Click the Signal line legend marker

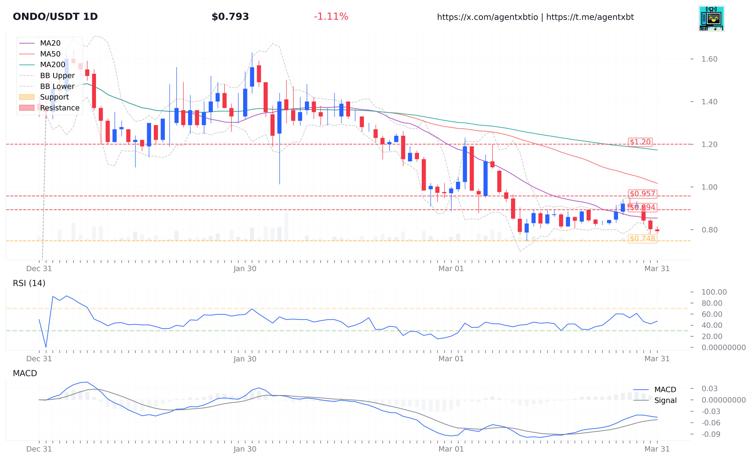641,400
